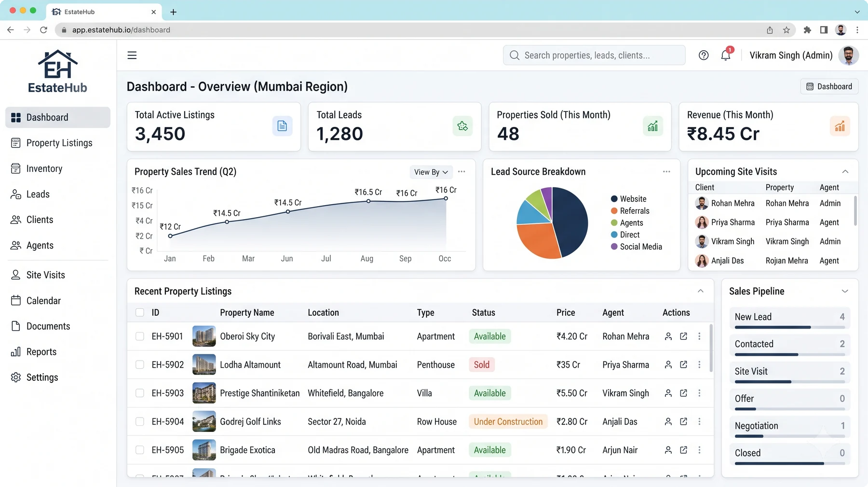Check the EH-5901 row checkbox
Screen dimensions: 868x487
coord(140,336)
